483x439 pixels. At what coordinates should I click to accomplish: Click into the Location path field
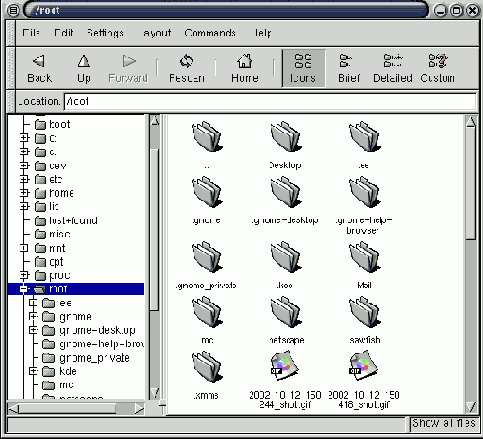270,101
